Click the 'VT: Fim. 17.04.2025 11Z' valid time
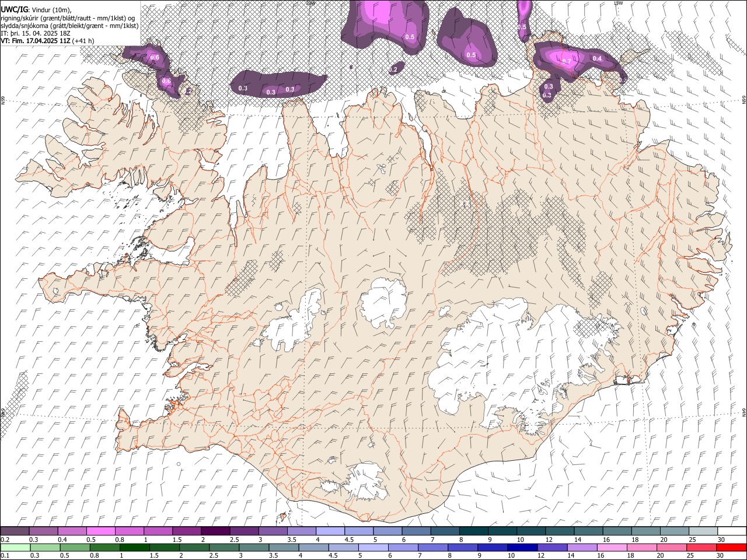The height and width of the screenshot is (560, 747). (x=36, y=41)
